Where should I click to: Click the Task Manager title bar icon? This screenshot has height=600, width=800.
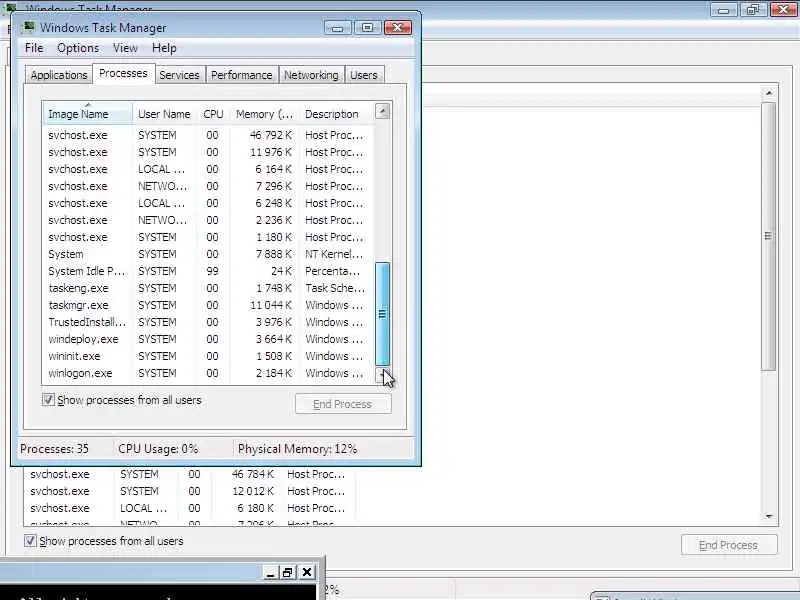pyautogui.click(x=29, y=28)
